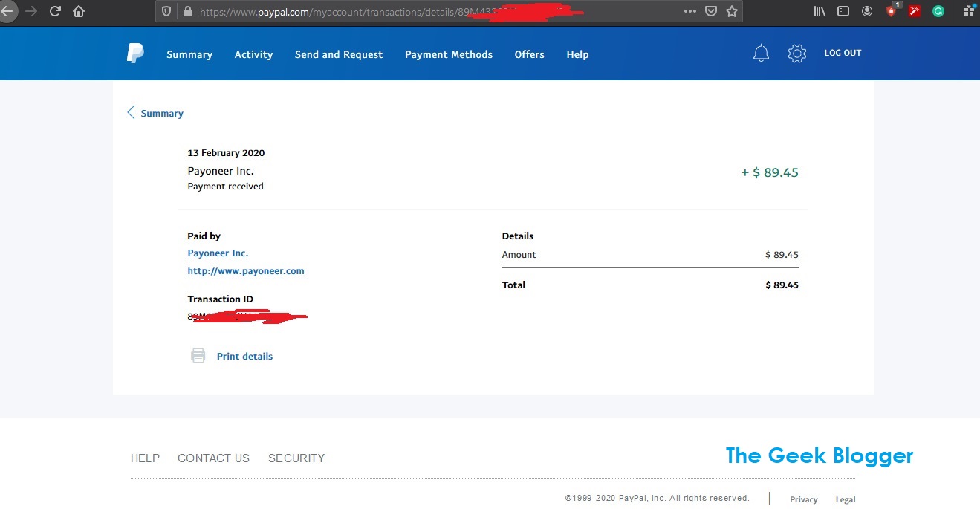Click the red shield extension with badge
The image size is (980, 509).
click(x=892, y=10)
